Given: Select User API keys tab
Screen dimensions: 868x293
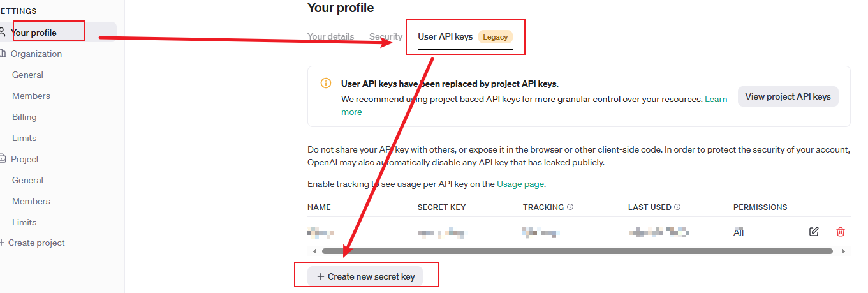Looking at the screenshot, I should click(445, 36).
